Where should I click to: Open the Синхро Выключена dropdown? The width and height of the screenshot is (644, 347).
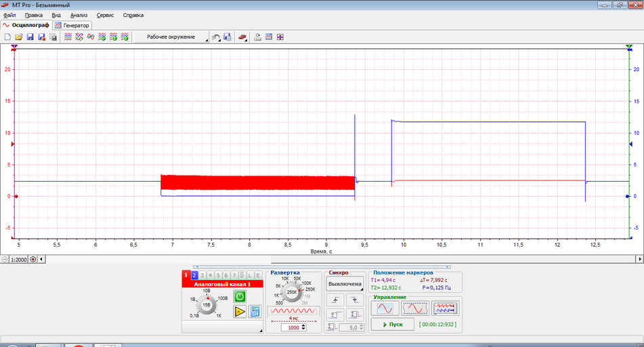tap(345, 284)
